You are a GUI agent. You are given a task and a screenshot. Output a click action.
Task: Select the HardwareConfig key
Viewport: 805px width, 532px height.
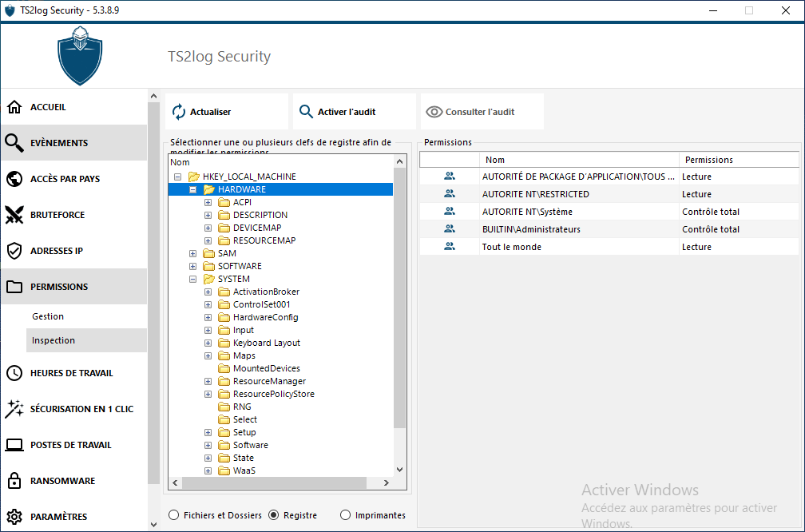click(265, 317)
